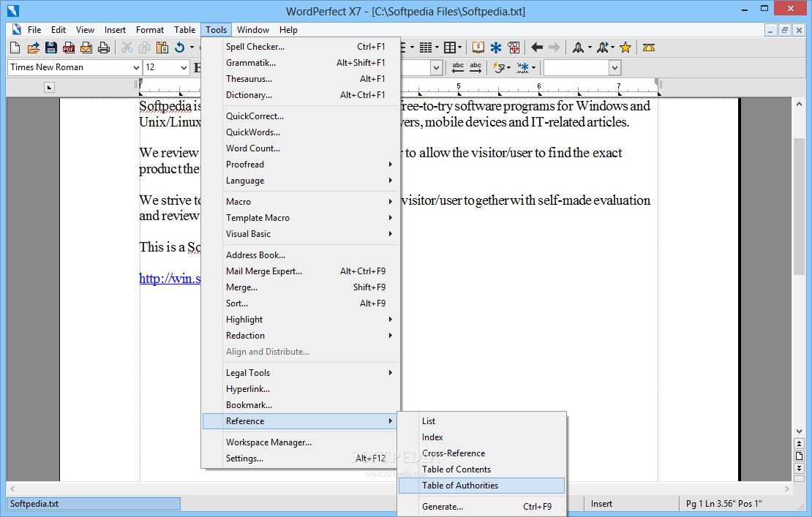Open the Proofread submenu
This screenshot has width=812, height=517.
pyautogui.click(x=301, y=164)
